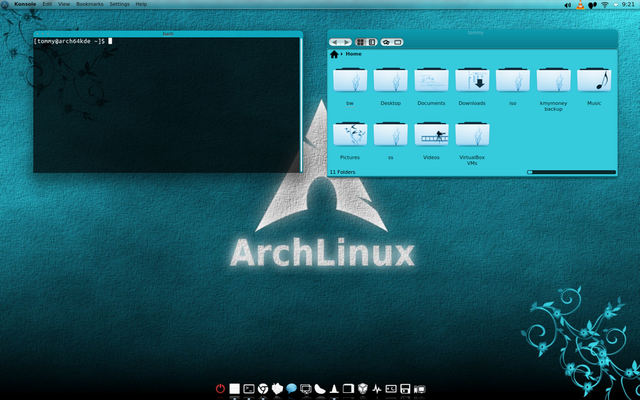Open the Konsole application menu
This screenshot has height=400, width=640.
[25, 4]
